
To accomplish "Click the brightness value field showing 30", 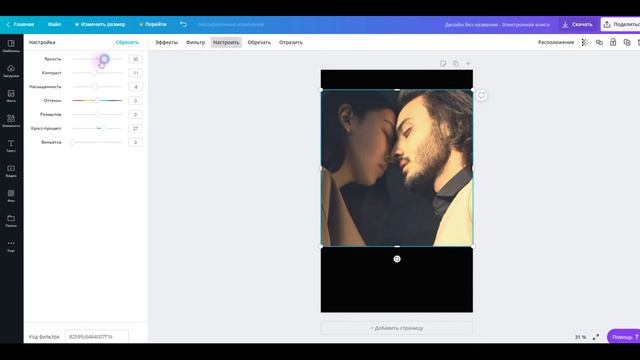I will pyautogui.click(x=136, y=59).
